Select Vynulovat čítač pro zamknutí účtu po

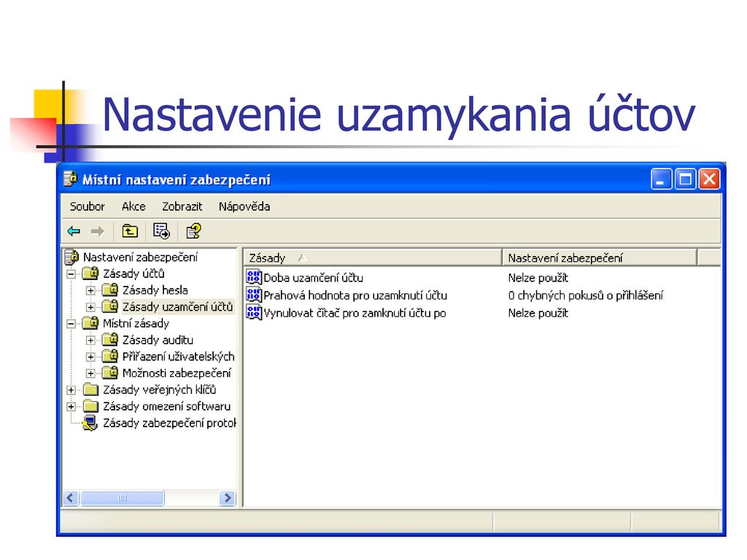355,313
